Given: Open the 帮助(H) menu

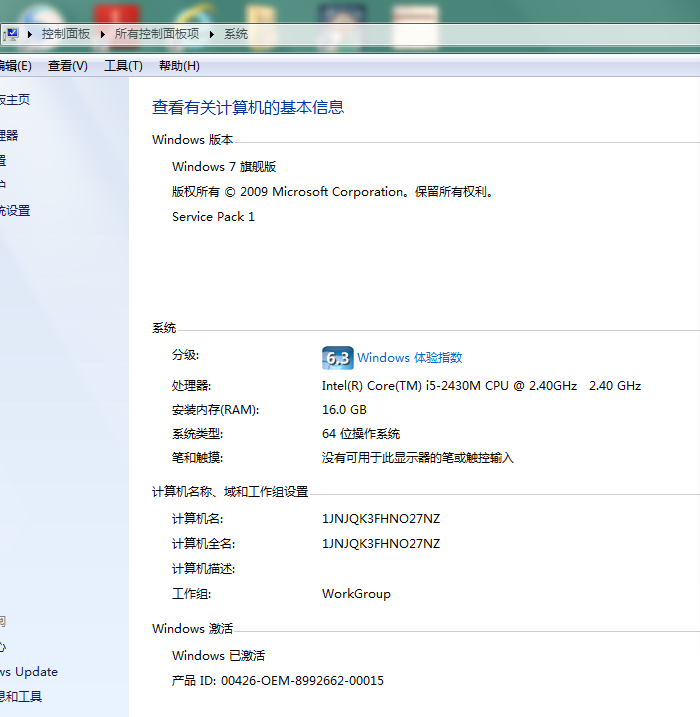Looking at the screenshot, I should [179, 66].
